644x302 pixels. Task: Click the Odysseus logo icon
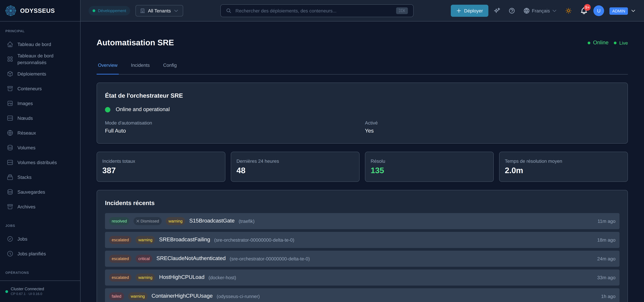coord(11,11)
